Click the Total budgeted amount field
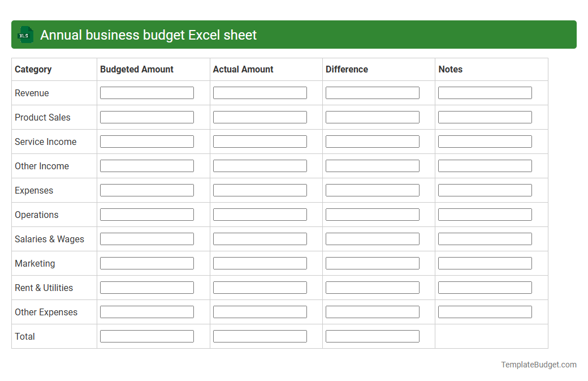This screenshot has width=588, height=381. [146, 336]
